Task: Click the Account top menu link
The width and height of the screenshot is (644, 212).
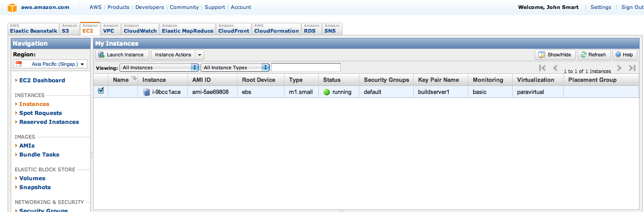Action: click(241, 7)
